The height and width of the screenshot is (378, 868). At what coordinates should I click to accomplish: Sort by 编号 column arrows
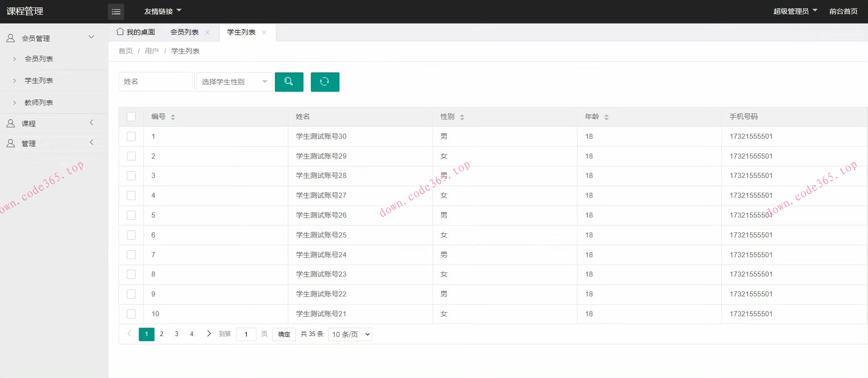click(x=173, y=117)
